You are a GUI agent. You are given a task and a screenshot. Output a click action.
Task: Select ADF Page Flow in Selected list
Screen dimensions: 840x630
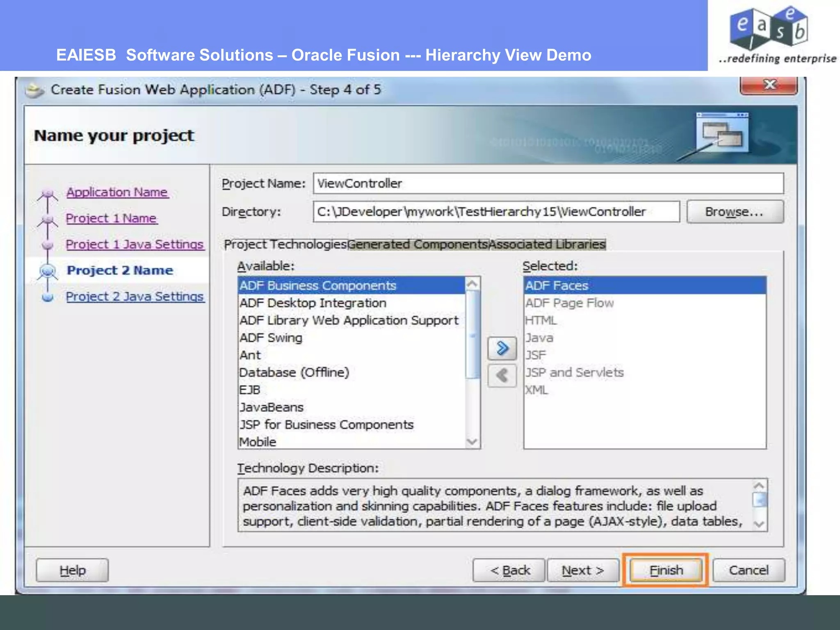(x=645, y=303)
